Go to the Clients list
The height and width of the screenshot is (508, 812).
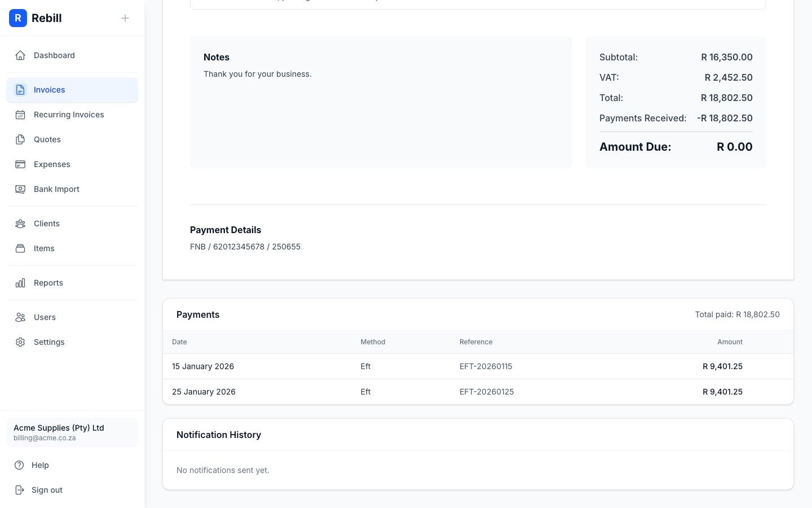click(72, 224)
